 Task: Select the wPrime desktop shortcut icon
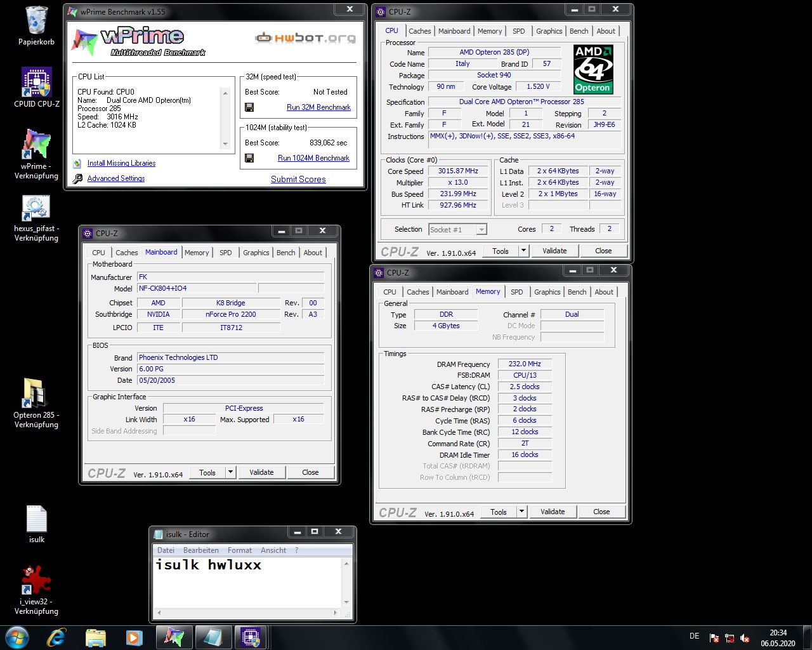pos(36,154)
